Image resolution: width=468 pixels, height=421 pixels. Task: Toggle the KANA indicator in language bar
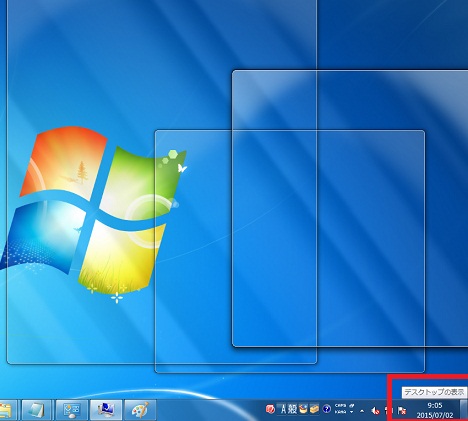point(340,412)
